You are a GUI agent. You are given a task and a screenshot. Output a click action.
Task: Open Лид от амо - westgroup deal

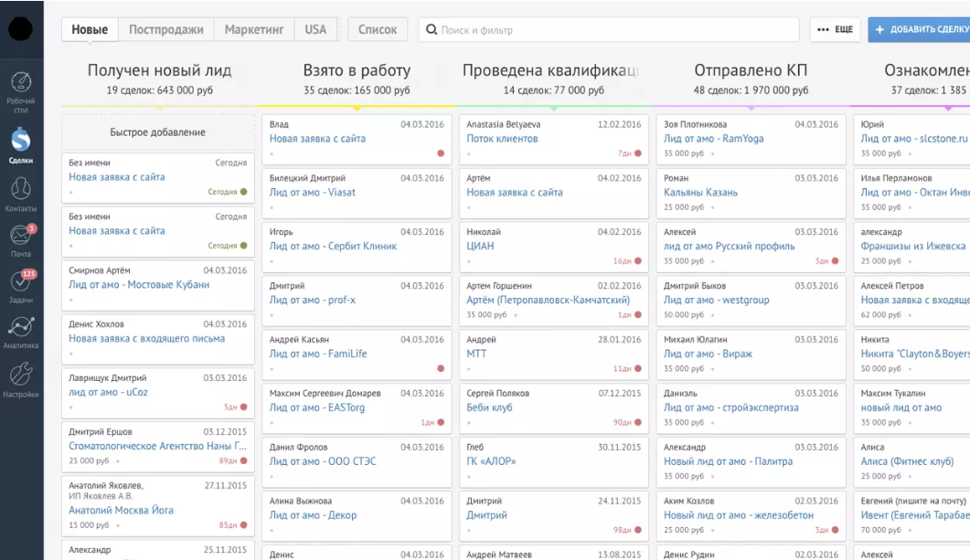click(717, 300)
